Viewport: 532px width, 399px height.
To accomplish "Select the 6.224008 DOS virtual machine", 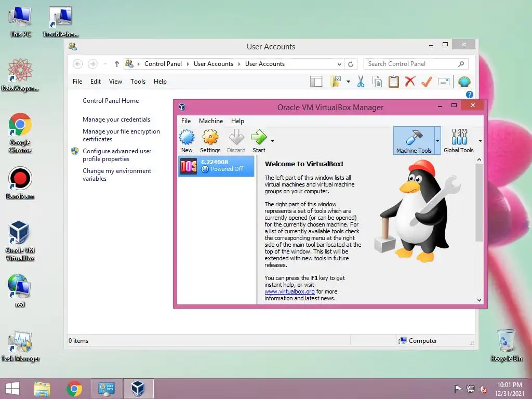I will click(216, 166).
